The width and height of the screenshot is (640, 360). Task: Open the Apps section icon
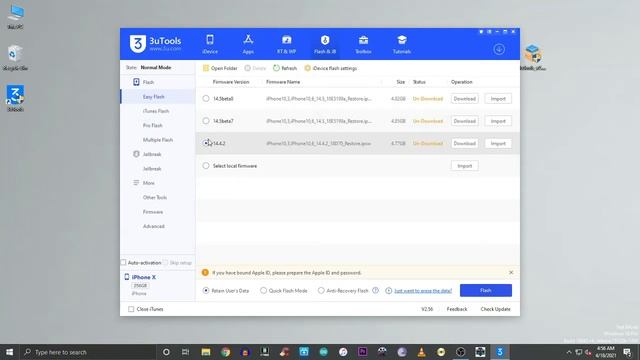point(248,40)
